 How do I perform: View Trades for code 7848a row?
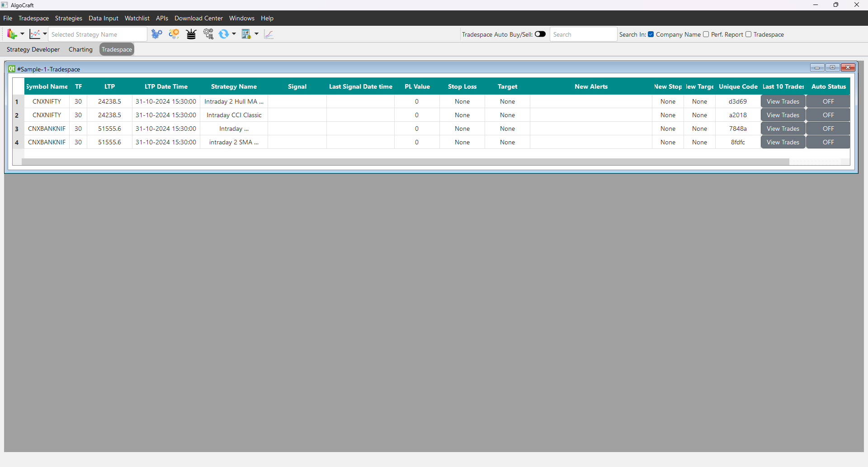click(783, 129)
